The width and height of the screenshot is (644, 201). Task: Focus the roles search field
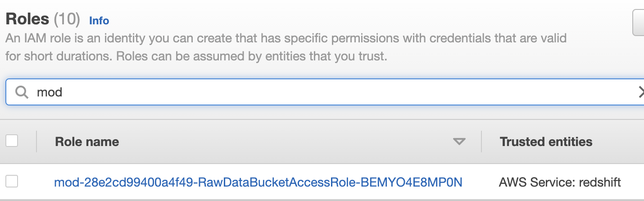(x=325, y=92)
